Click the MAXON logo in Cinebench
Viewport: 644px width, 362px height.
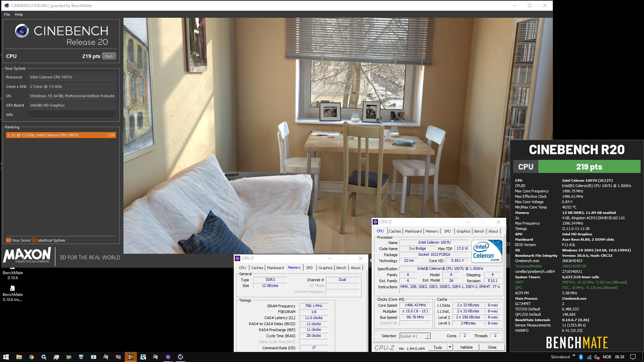tap(27, 255)
